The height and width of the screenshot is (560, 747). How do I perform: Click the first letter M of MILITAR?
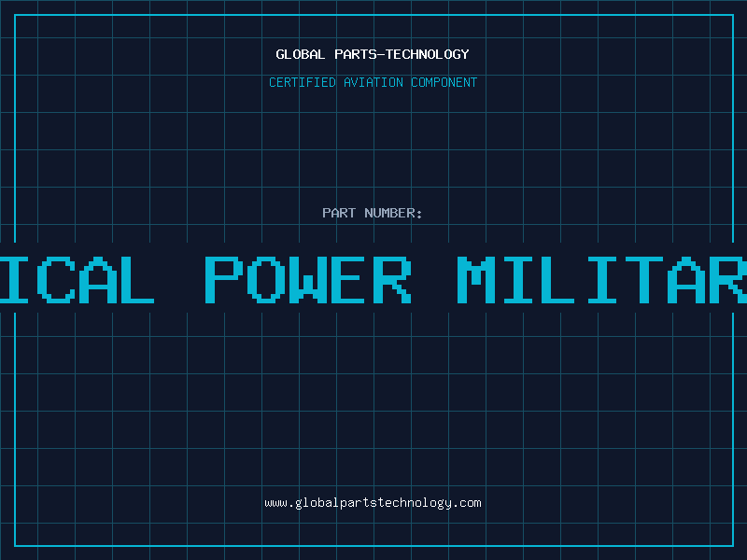pyautogui.click(x=476, y=280)
